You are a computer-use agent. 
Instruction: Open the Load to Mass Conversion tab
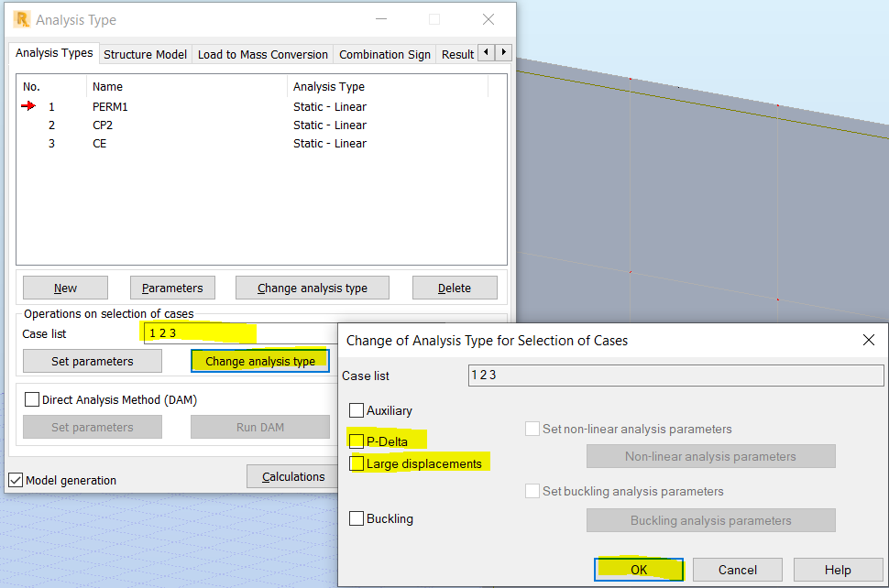pos(262,53)
